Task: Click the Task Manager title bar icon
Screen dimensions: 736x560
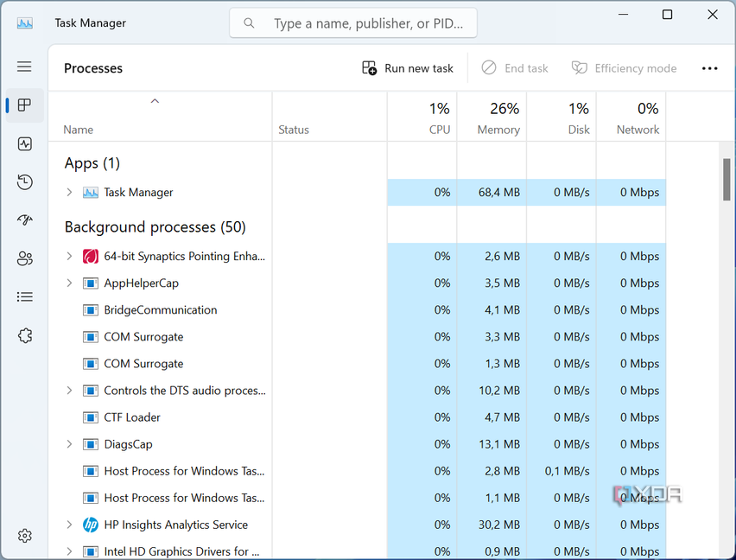Action: coord(25,23)
